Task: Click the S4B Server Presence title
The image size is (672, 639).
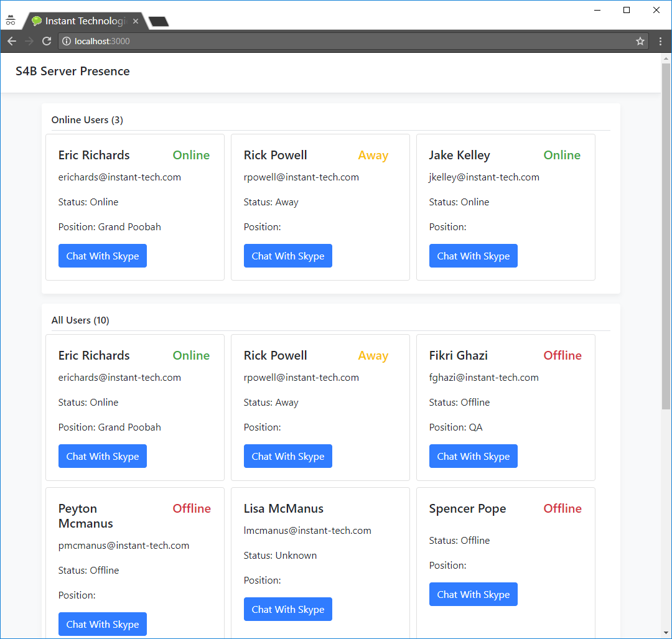Action: coord(73,72)
